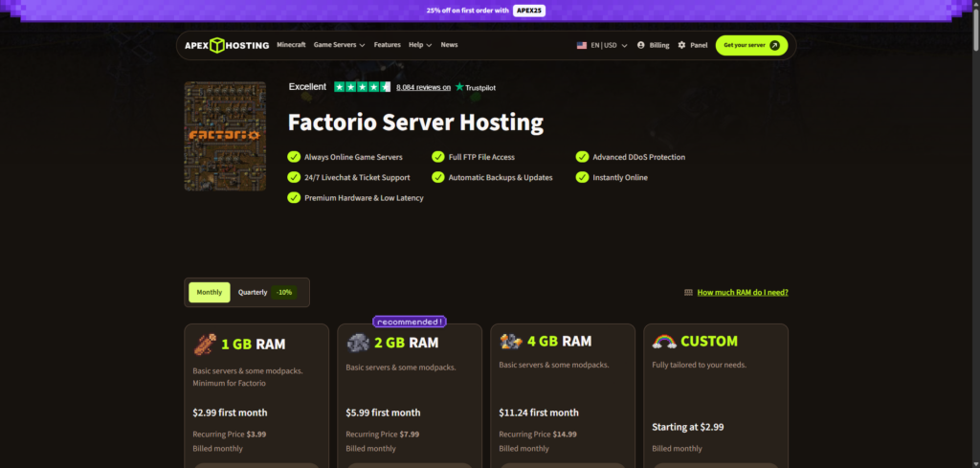Click the Custom plan rainbow icon
The image size is (980, 468).
(664, 341)
